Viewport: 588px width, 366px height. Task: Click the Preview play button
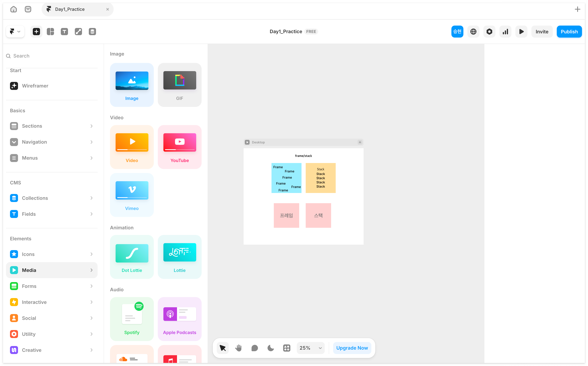point(521,32)
